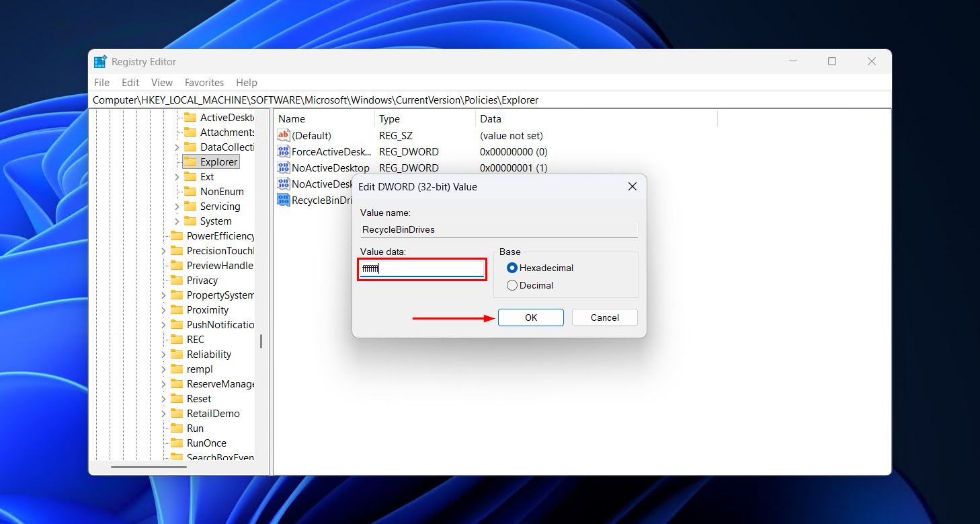
Task: Open the Edit menu
Action: tap(130, 83)
